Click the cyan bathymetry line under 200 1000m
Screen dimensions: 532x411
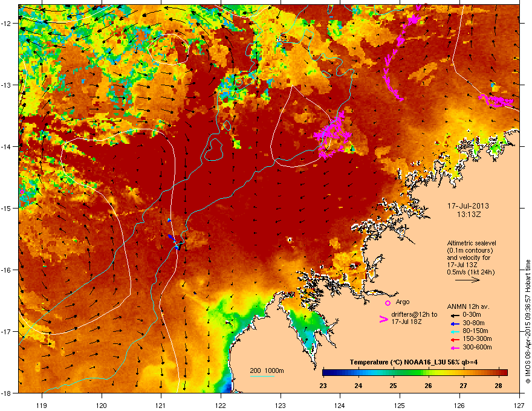(262, 376)
